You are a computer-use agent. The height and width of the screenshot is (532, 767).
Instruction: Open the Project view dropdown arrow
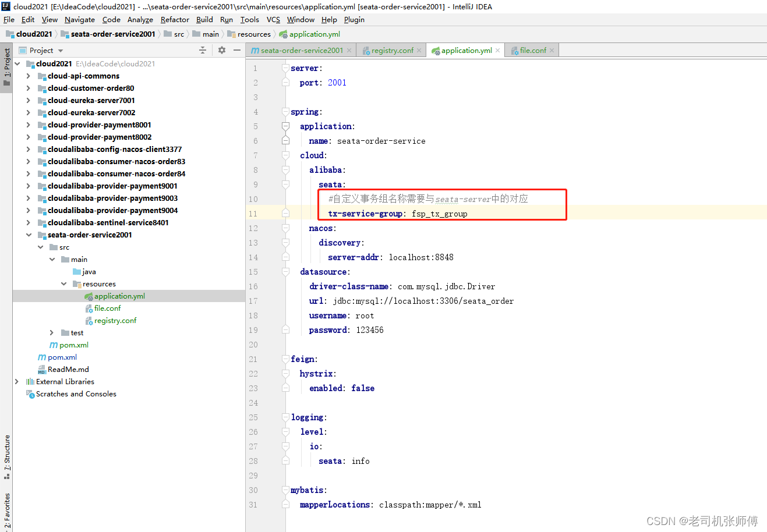click(61, 51)
